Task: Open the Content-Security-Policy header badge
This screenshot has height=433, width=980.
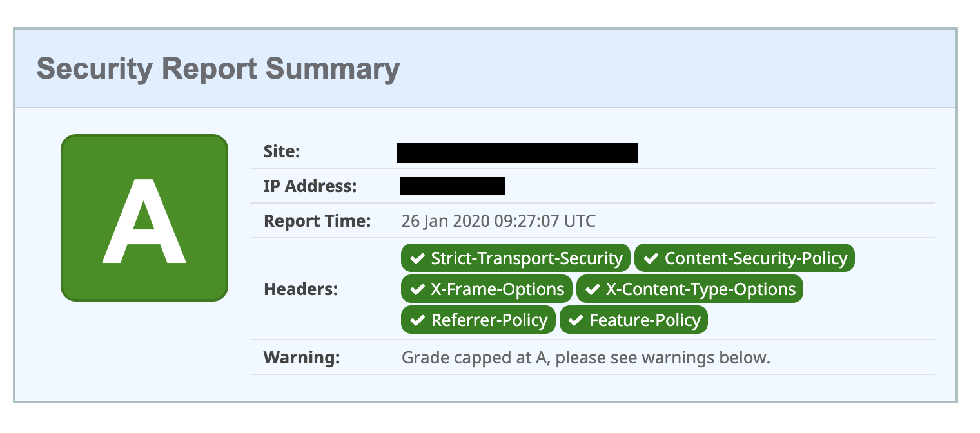Action: (x=745, y=258)
